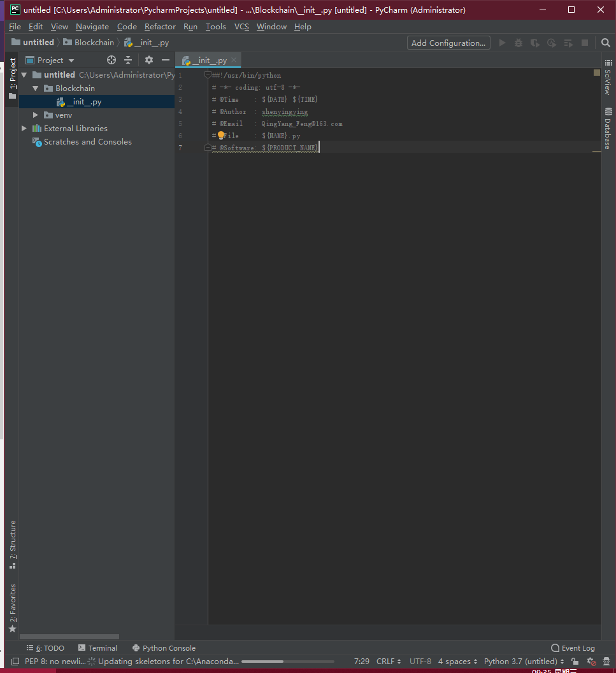Open the Code menu
The width and height of the screenshot is (616, 673).
[x=127, y=27]
